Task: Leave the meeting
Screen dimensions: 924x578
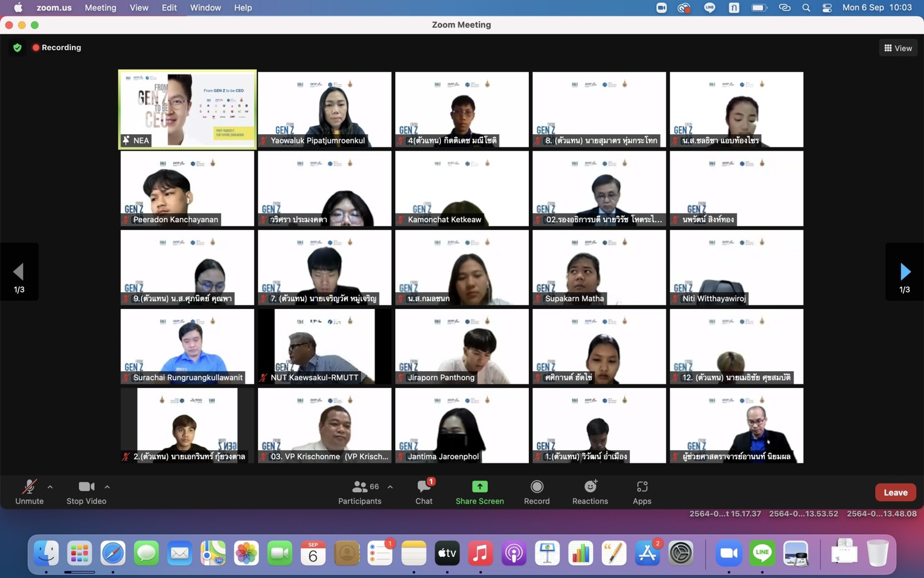Action: pos(895,492)
